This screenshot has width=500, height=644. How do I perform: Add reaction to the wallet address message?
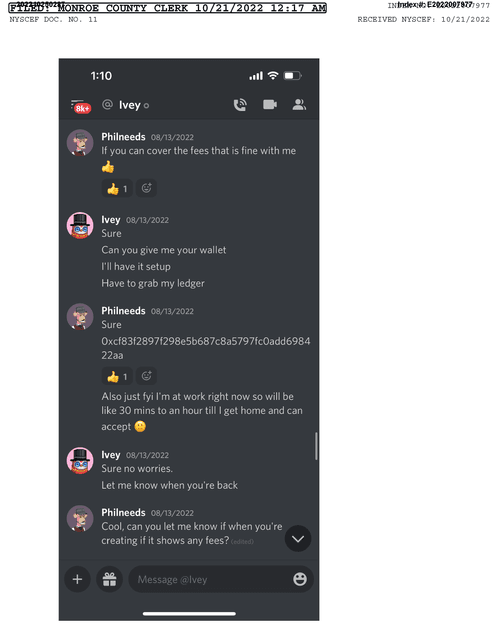click(146, 376)
